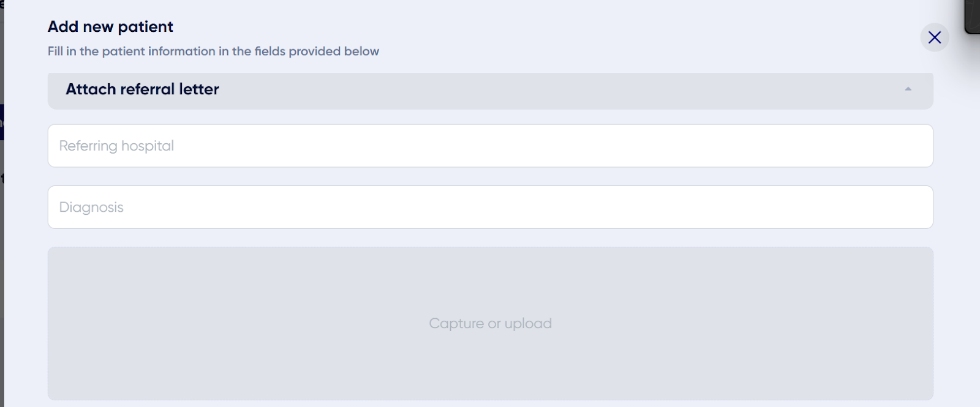The image size is (980, 407).
Task: Click the dark blue sidebar item behind the dialog
Action: (2, 122)
